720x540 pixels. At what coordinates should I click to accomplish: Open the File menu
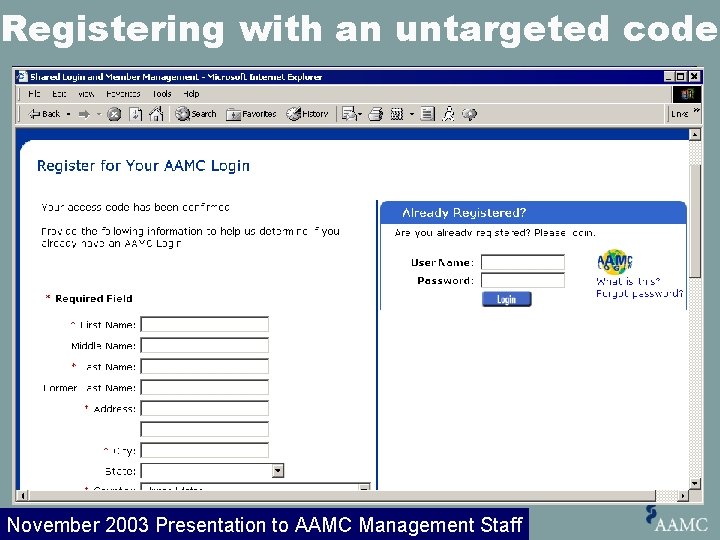34,94
